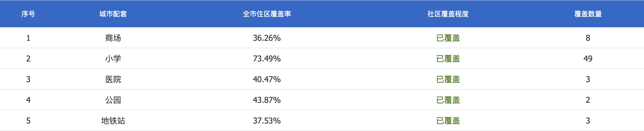Click the 医院 cell
Viewport: 644px width, 131px height.
click(113, 79)
